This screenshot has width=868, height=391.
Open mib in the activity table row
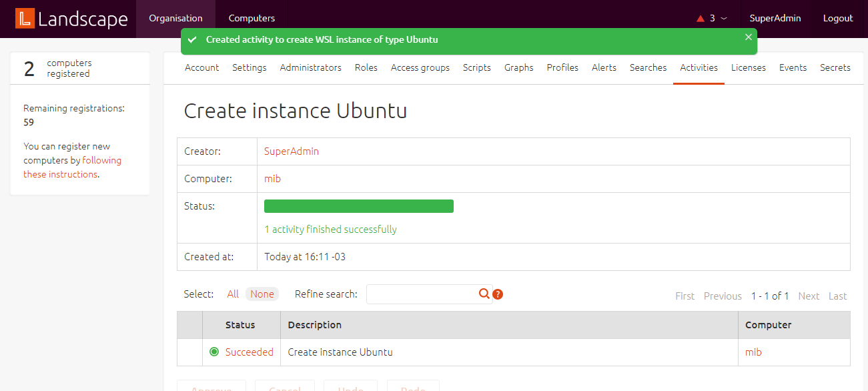pyautogui.click(x=753, y=352)
